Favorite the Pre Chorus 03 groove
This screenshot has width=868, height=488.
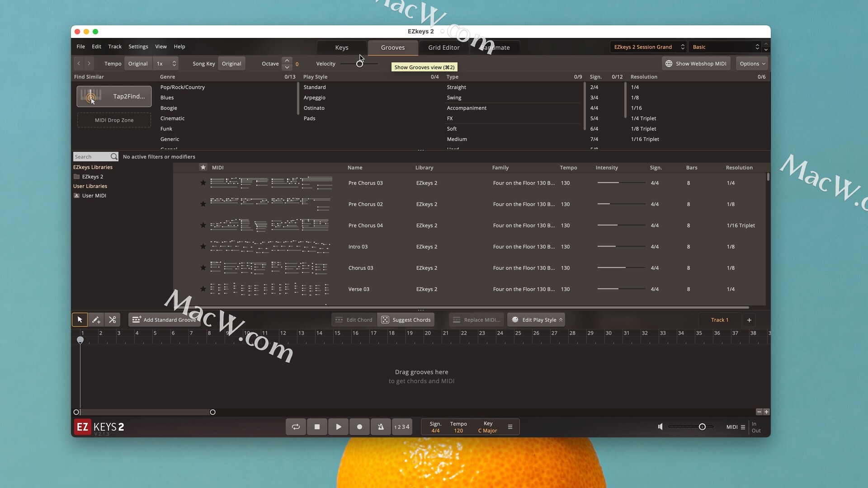[x=203, y=183]
